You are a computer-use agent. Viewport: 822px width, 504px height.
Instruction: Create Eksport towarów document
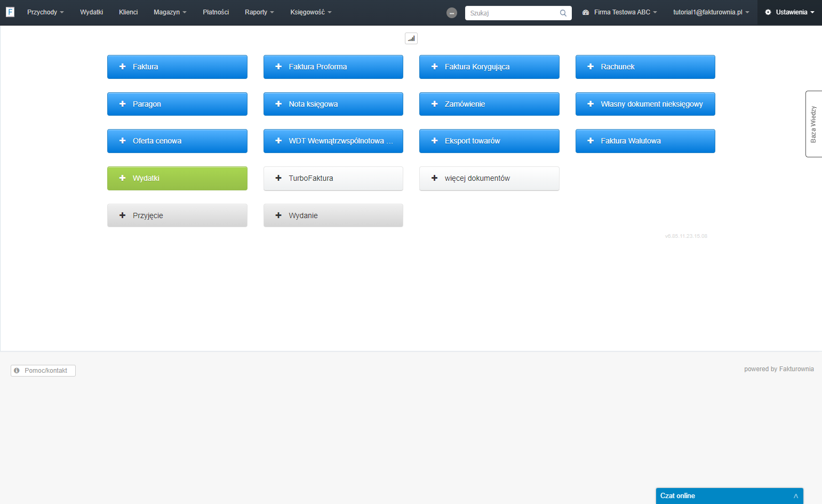(489, 141)
